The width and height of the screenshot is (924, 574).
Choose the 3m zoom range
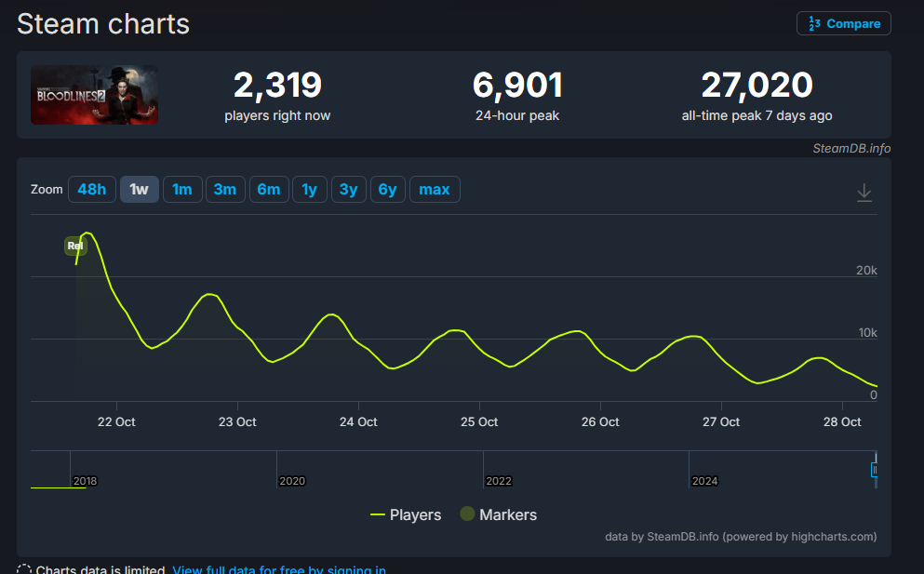coord(225,189)
